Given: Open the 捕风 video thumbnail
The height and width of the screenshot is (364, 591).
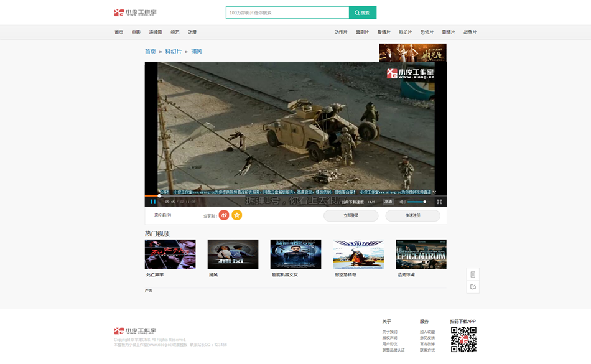Looking at the screenshot, I should (x=233, y=254).
